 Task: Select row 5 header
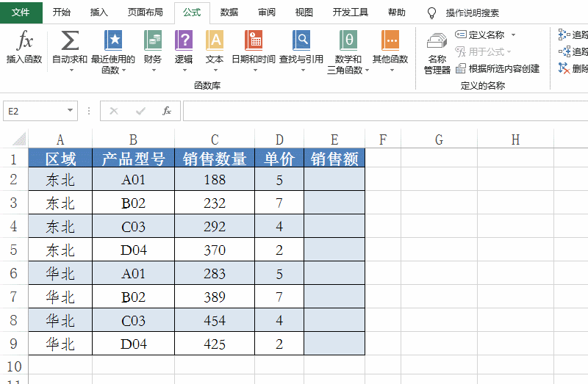click(x=14, y=250)
